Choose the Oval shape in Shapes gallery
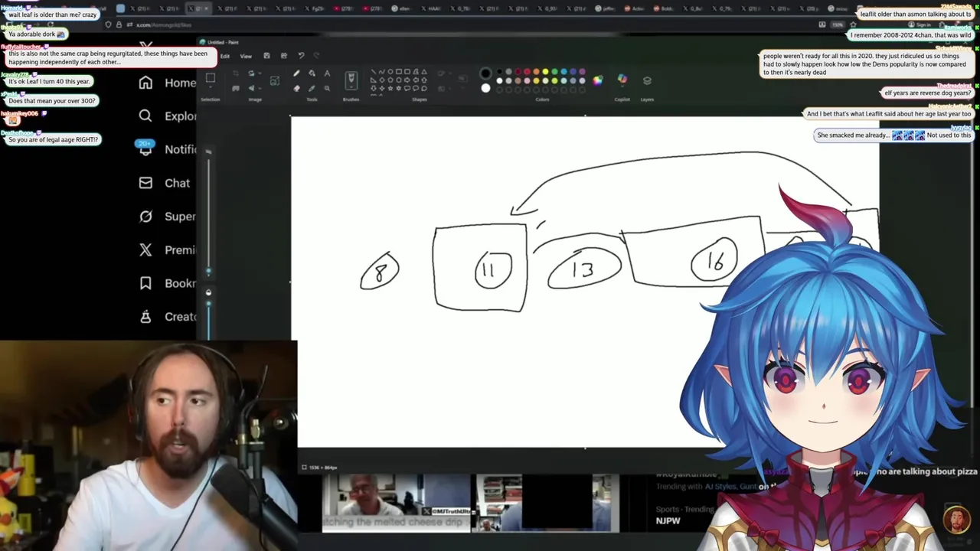This screenshot has height=551, width=980. (x=390, y=71)
